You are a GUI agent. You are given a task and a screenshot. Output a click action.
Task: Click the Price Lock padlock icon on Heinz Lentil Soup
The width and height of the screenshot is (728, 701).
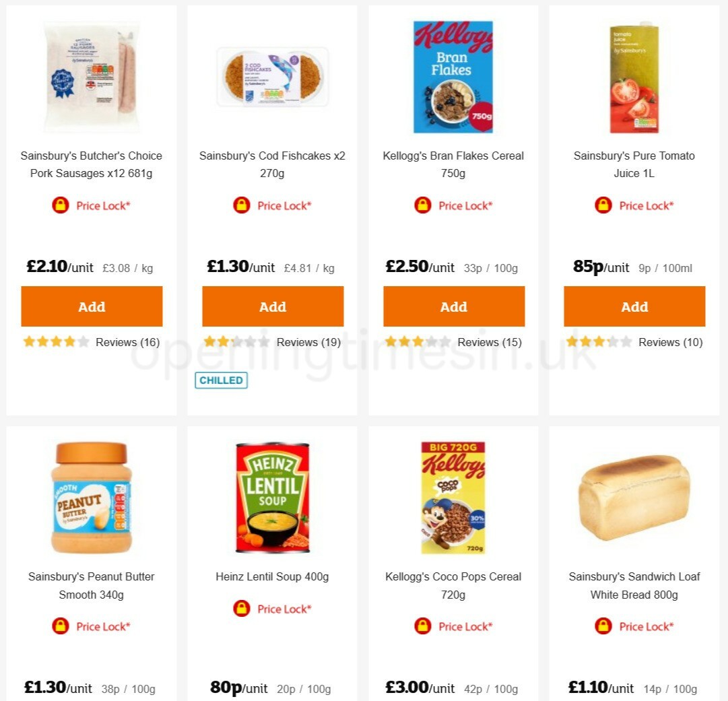242,608
